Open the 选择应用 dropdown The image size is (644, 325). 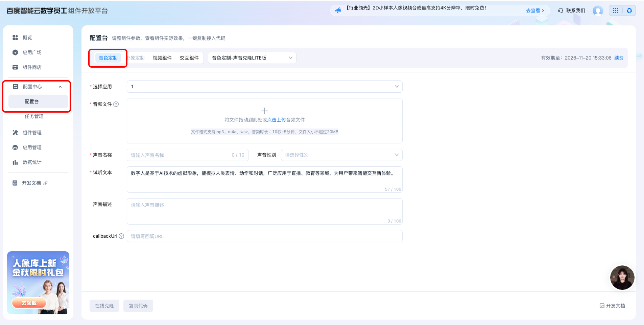pyautogui.click(x=264, y=87)
